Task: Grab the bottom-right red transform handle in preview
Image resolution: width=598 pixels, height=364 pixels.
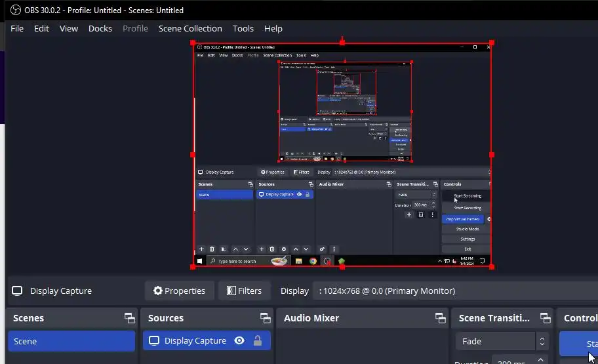Action: coord(492,267)
